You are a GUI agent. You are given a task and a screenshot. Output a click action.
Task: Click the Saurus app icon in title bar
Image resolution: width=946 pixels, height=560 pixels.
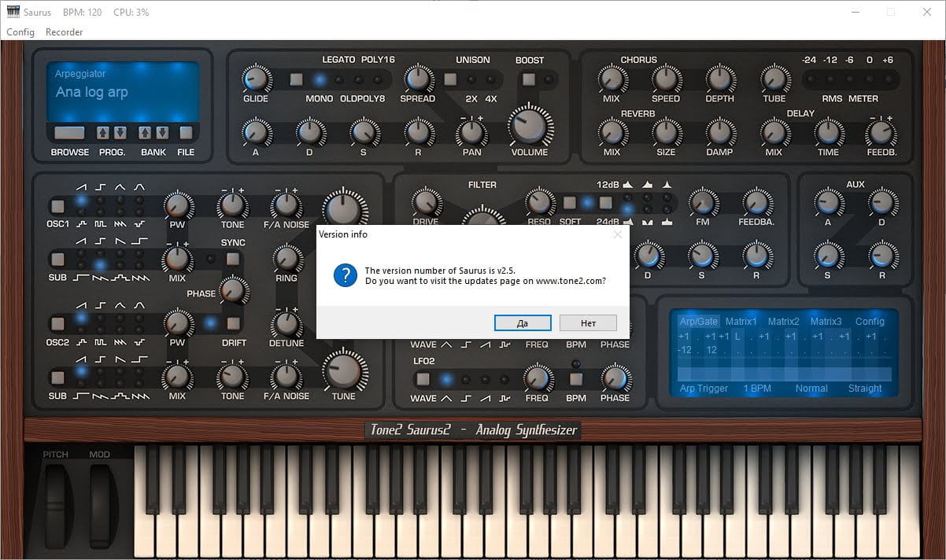click(13, 12)
